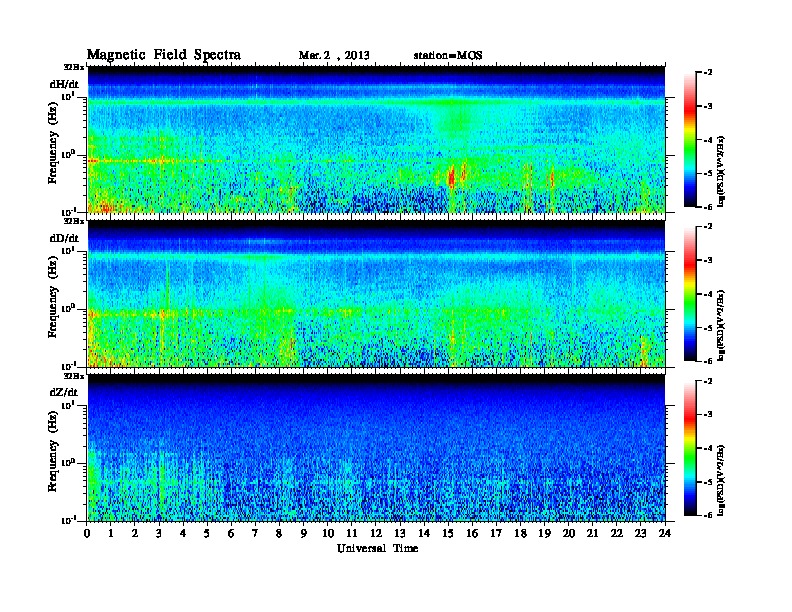Click the '-3' tick on dH/dt color bar
This screenshot has width=792, height=612.
708,106
